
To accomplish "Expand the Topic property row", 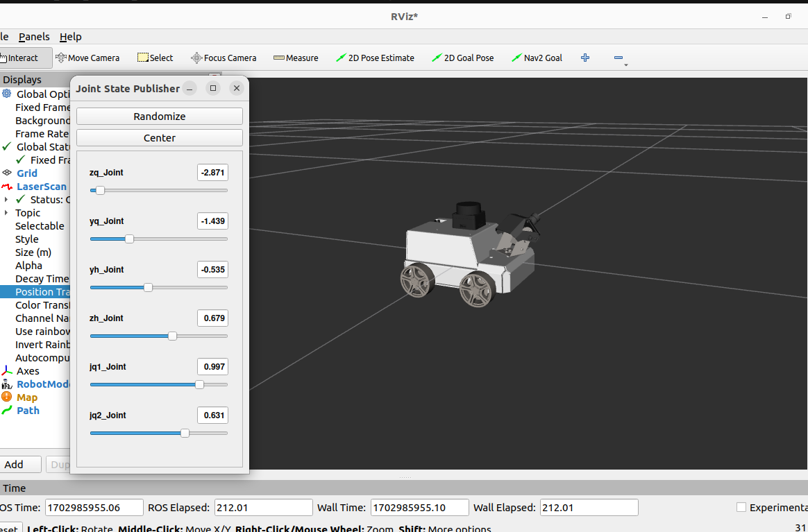I will click(x=6, y=213).
